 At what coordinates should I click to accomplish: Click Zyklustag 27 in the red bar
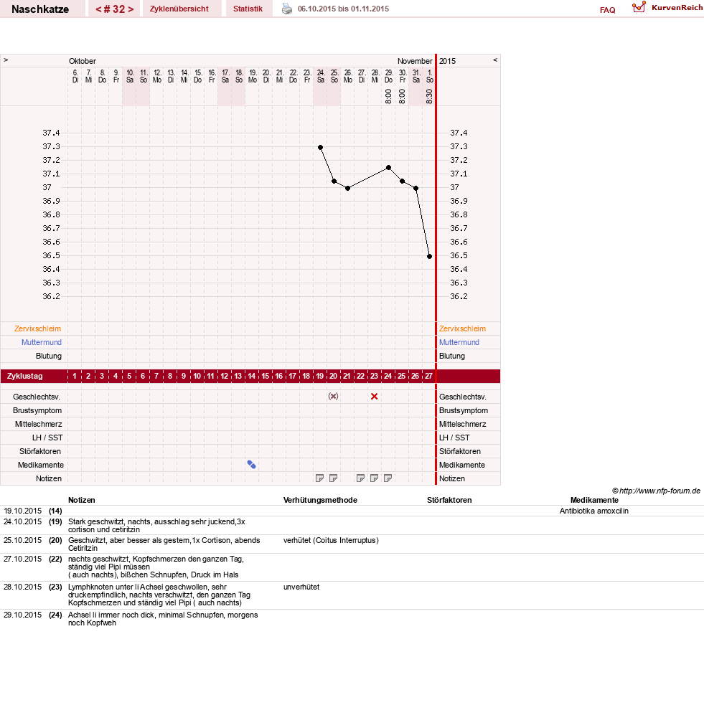tap(429, 376)
